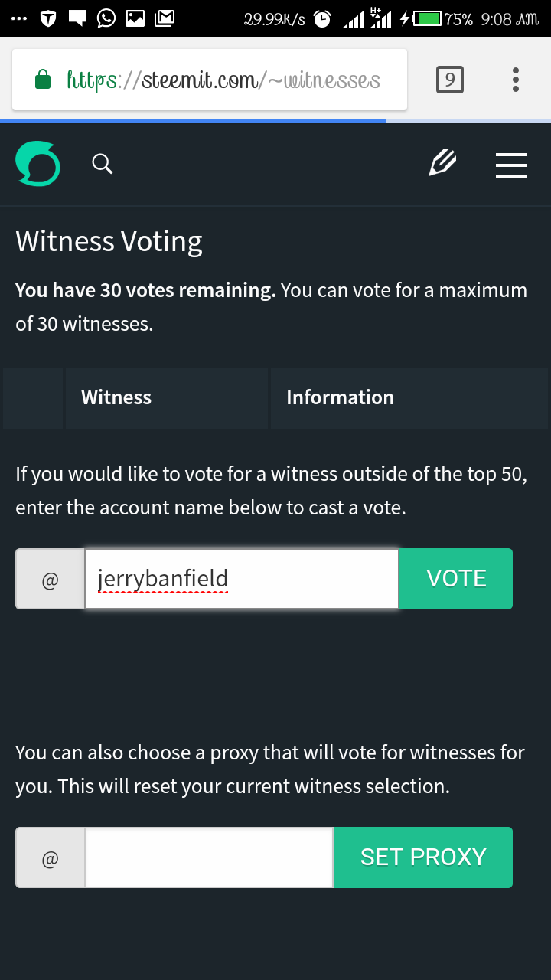This screenshot has width=551, height=980.
Task: Tap the @ prefix beside the proxy field
Action: point(50,857)
